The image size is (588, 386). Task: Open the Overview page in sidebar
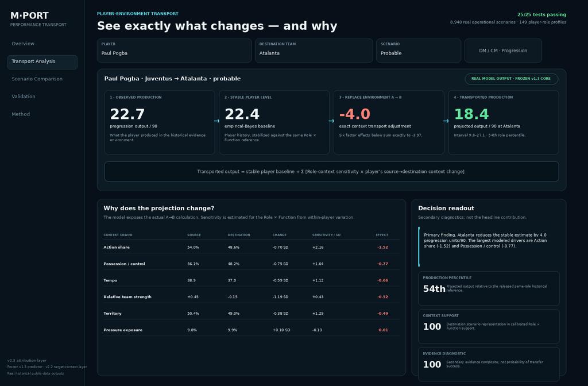pyautogui.click(x=23, y=44)
